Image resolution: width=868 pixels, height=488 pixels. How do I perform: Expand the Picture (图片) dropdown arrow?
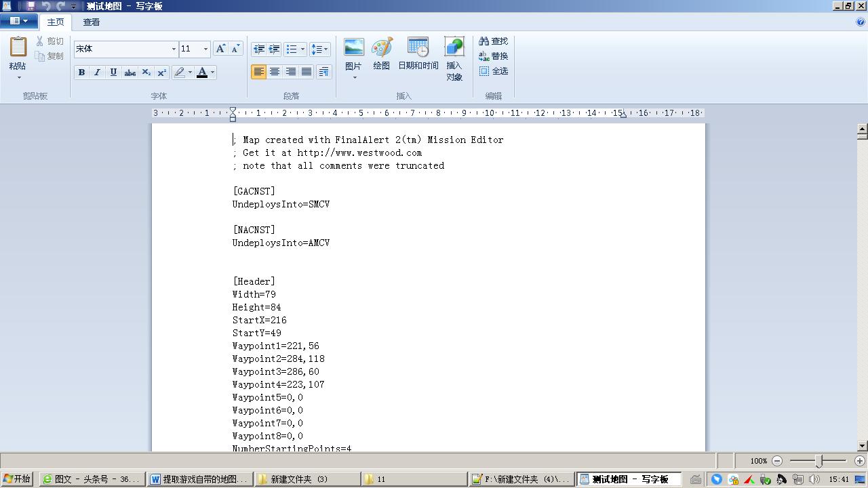354,77
